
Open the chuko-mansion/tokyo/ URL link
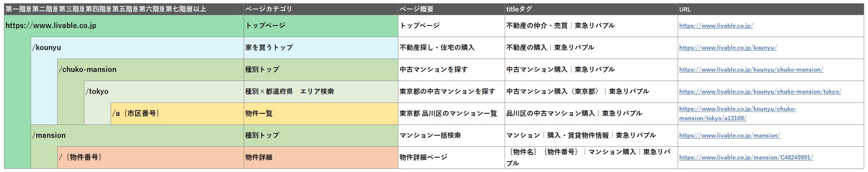[760, 92]
